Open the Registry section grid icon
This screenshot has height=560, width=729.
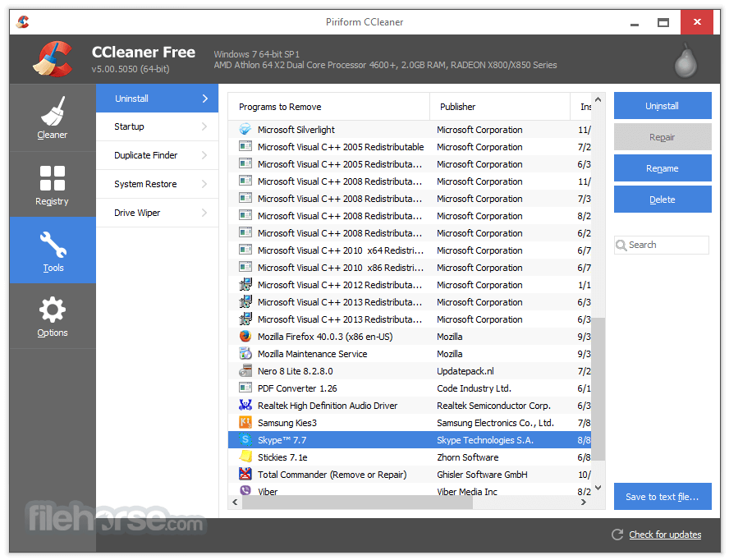click(x=53, y=178)
